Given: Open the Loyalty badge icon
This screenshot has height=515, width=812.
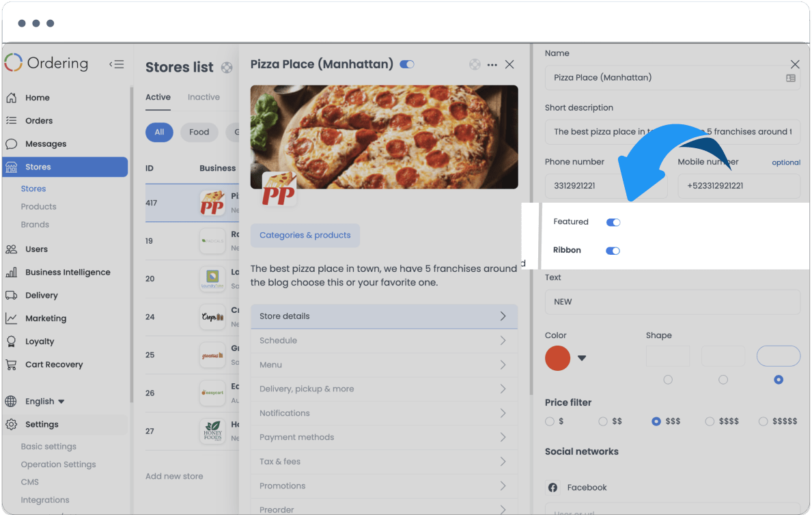Looking at the screenshot, I should (12, 342).
